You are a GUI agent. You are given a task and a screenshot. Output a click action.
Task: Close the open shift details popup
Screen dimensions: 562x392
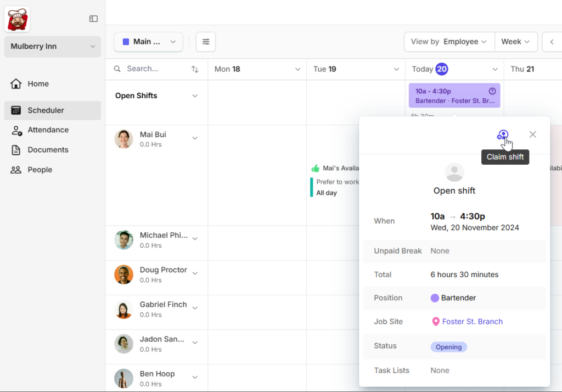532,135
